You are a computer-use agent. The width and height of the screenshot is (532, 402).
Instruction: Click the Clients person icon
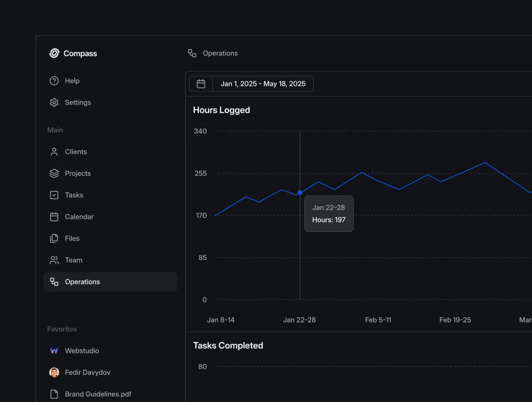coord(54,152)
